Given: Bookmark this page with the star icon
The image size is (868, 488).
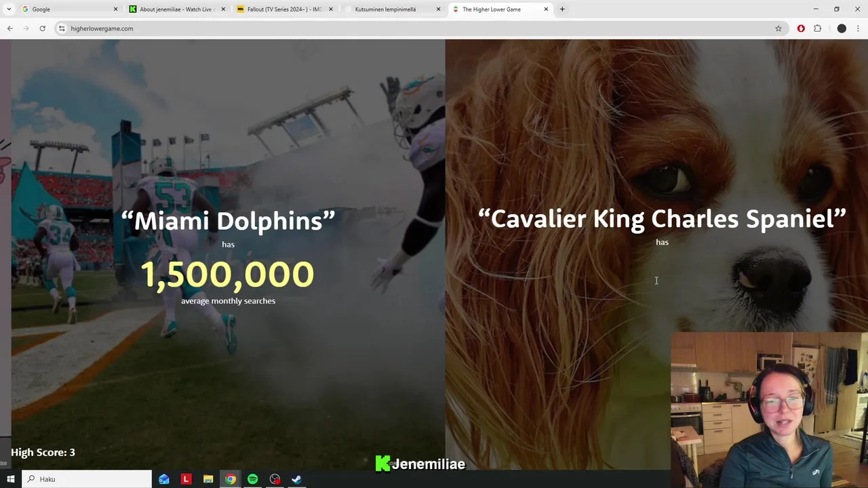Looking at the screenshot, I should click(x=778, y=28).
